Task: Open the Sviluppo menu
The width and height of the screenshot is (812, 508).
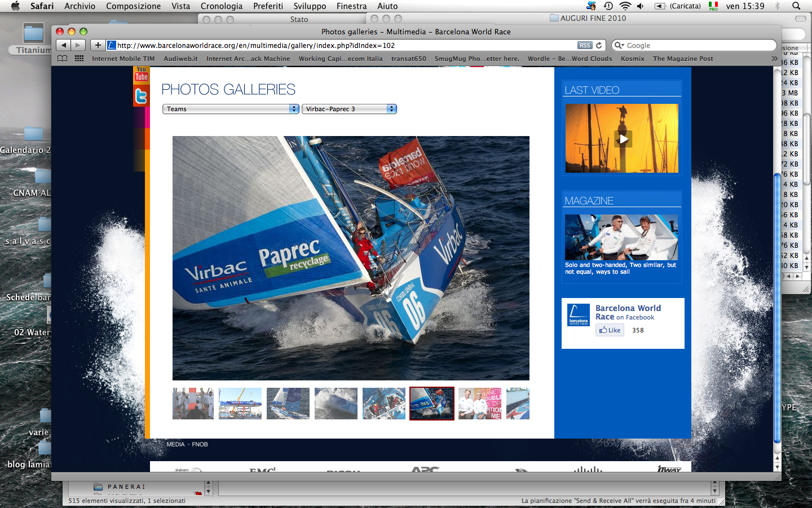Action: tap(310, 6)
